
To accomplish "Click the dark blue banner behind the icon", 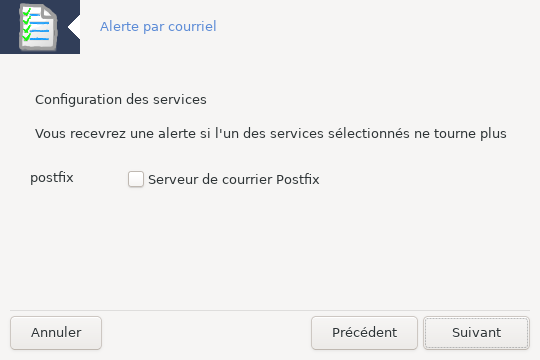I will coord(40,27).
